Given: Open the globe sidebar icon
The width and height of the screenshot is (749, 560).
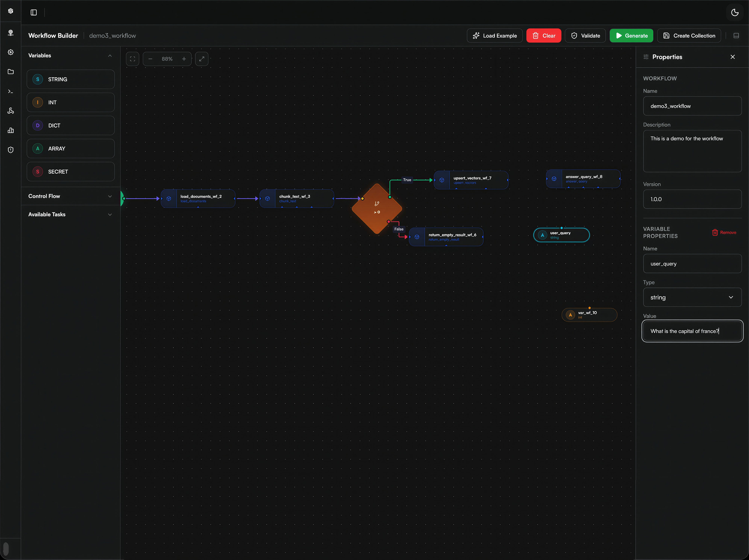Looking at the screenshot, I should pyautogui.click(x=10, y=33).
